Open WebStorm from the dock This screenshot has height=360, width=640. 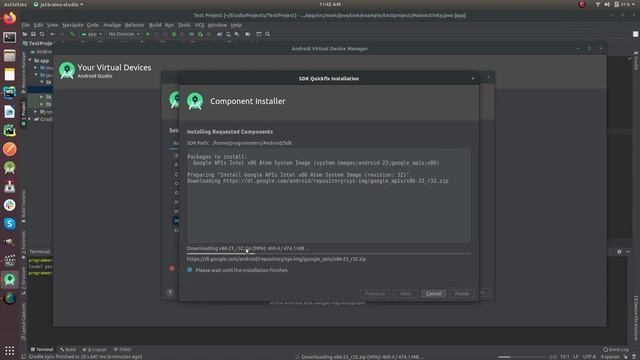[x=9, y=93]
